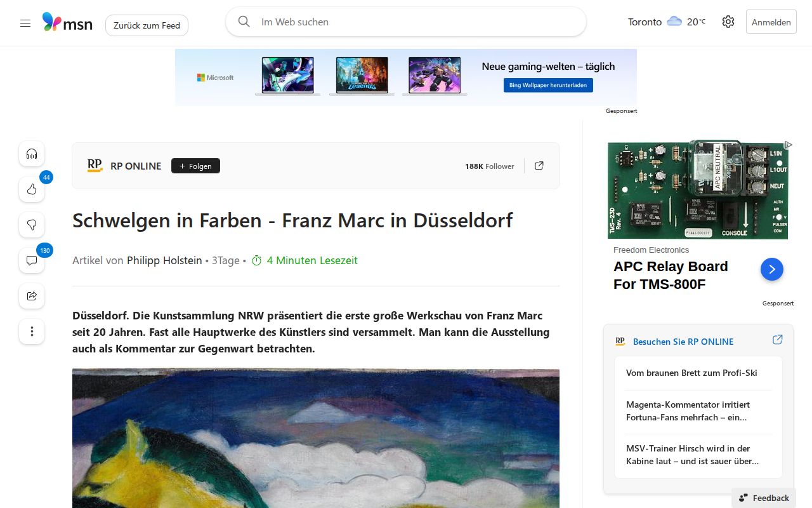Viewport: 812px width, 508px height.
Task: Open RP ONLINE publisher name link
Action: pos(136,166)
